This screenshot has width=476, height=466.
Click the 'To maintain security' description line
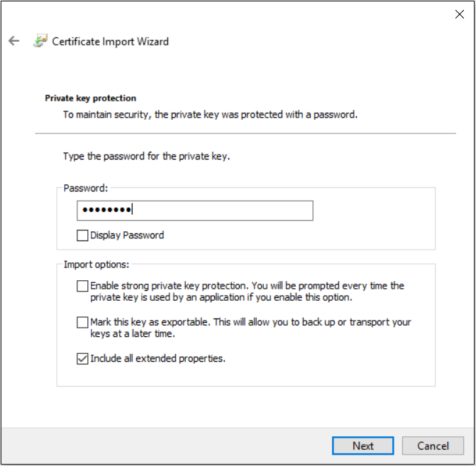(210, 114)
